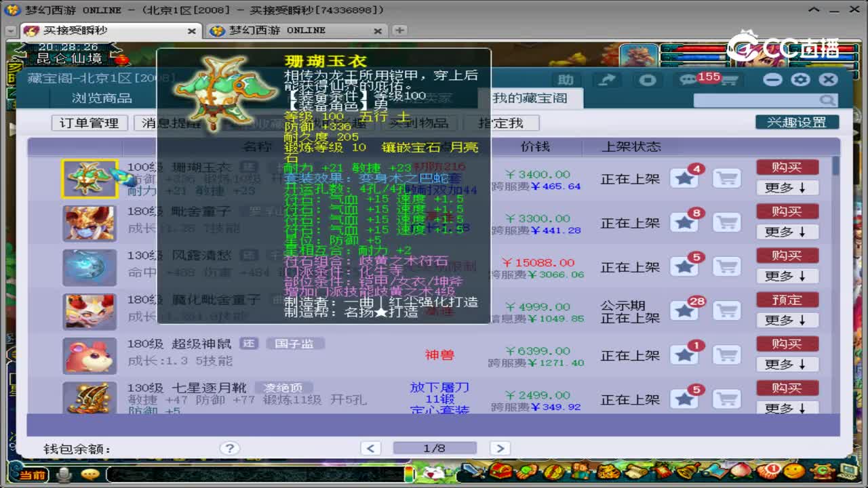Viewport: 868px width, 488px height.
Task: Click the microphone icon in chat bar
Action: point(65,474)
